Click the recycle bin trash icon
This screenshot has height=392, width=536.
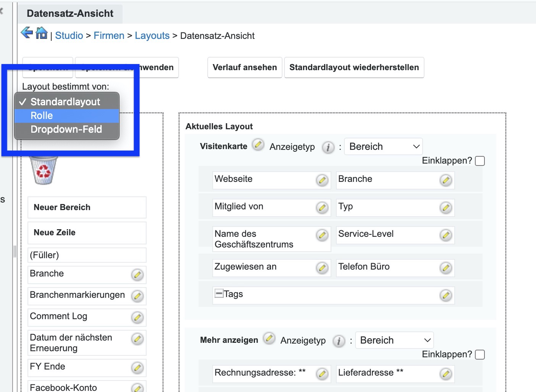pos(44,170)
